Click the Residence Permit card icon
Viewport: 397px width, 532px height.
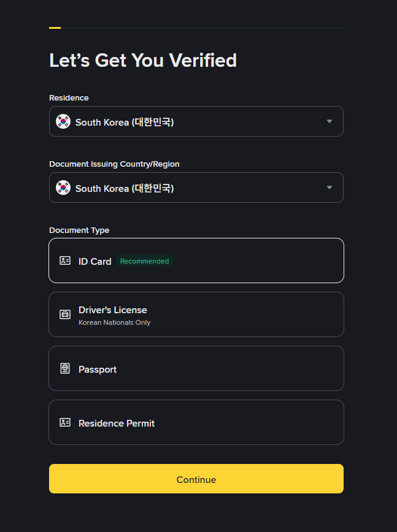(x=65, y=422)
